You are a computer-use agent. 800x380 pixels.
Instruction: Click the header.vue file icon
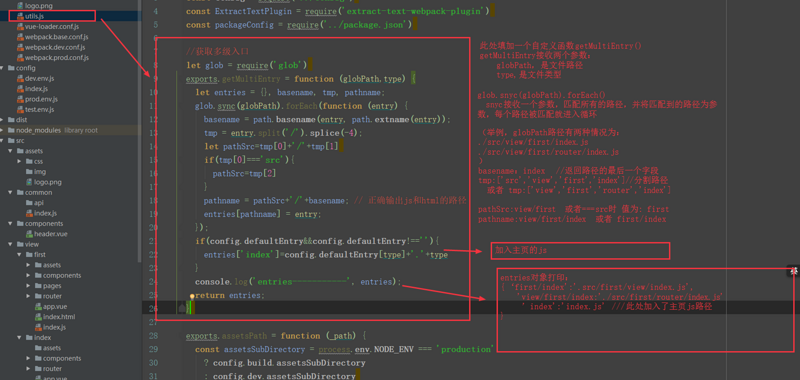tap(30, 234)
